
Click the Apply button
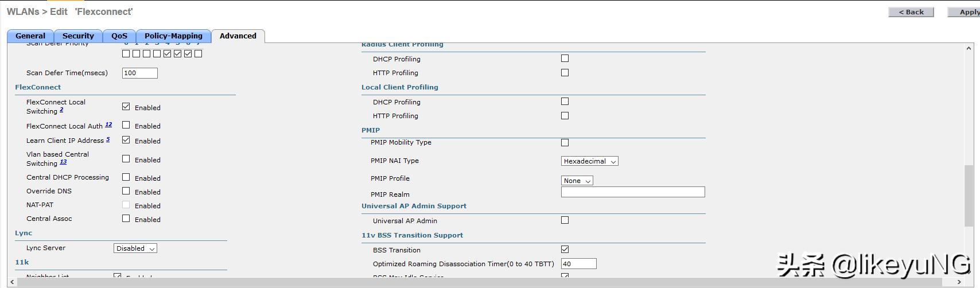[969, 12]
